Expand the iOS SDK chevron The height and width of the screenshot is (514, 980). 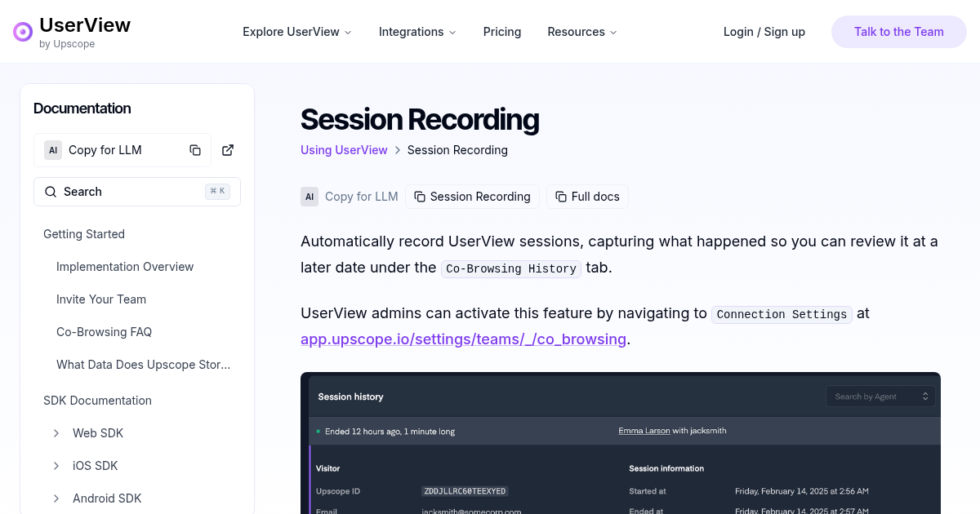coord(56,466)
